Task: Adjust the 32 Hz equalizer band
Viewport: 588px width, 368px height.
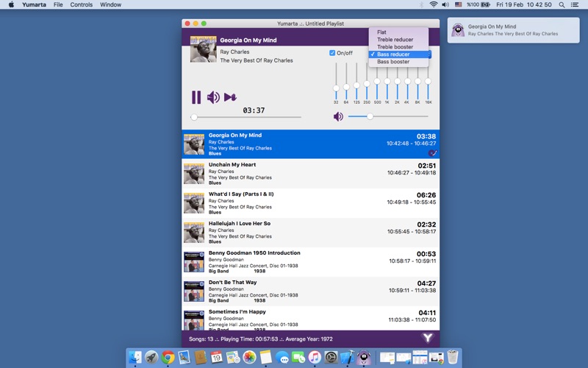Action: 336,82
